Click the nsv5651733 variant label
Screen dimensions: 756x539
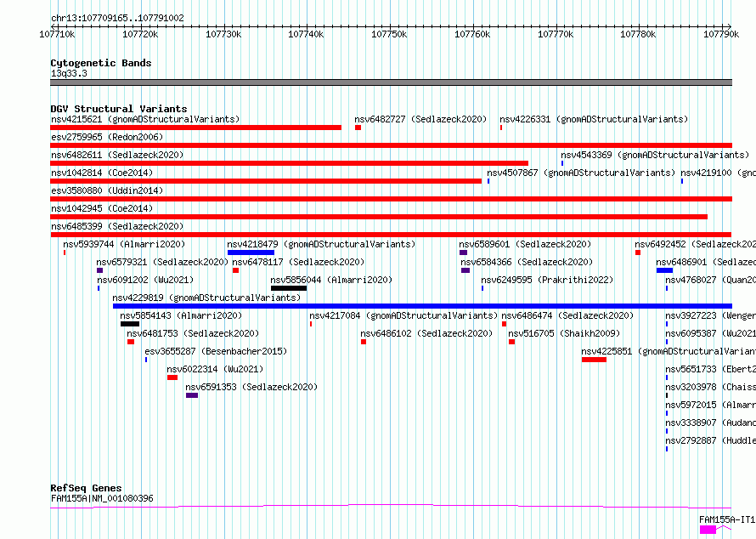pyautogui.click(x=710, y=369)
